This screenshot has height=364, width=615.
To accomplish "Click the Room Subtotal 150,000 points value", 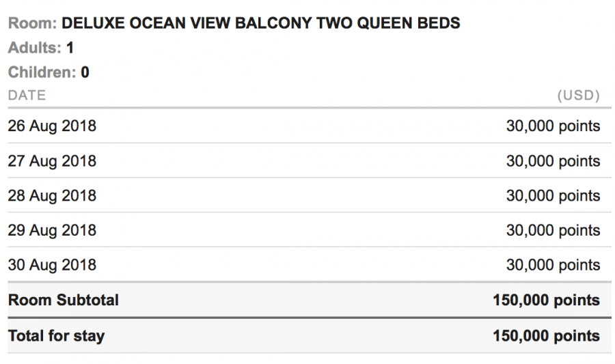I will (546, 300).
